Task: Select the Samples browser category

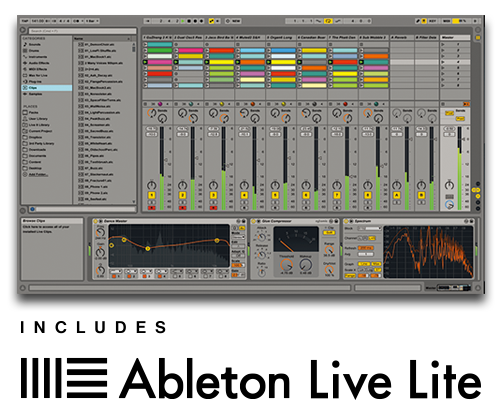Action: pos(35,94)
